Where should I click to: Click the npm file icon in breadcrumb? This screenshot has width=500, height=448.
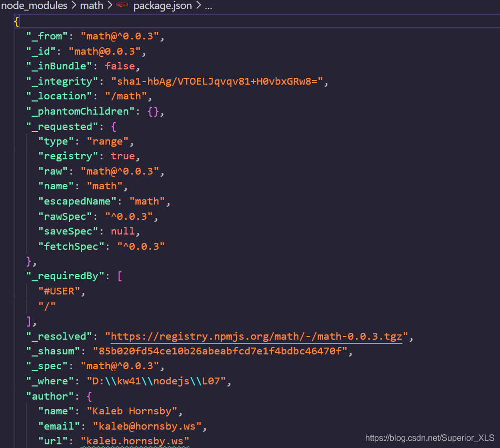(x=122, y=5)
